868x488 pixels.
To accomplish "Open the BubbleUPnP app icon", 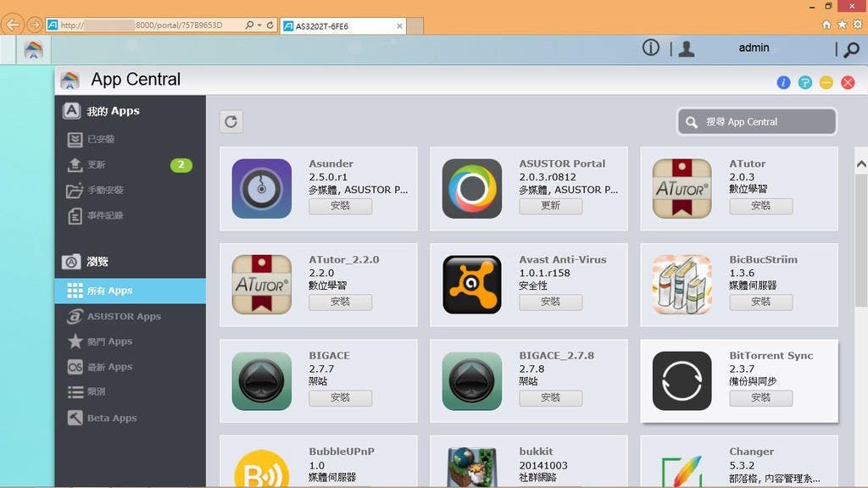I will click(x=262, y=469).
